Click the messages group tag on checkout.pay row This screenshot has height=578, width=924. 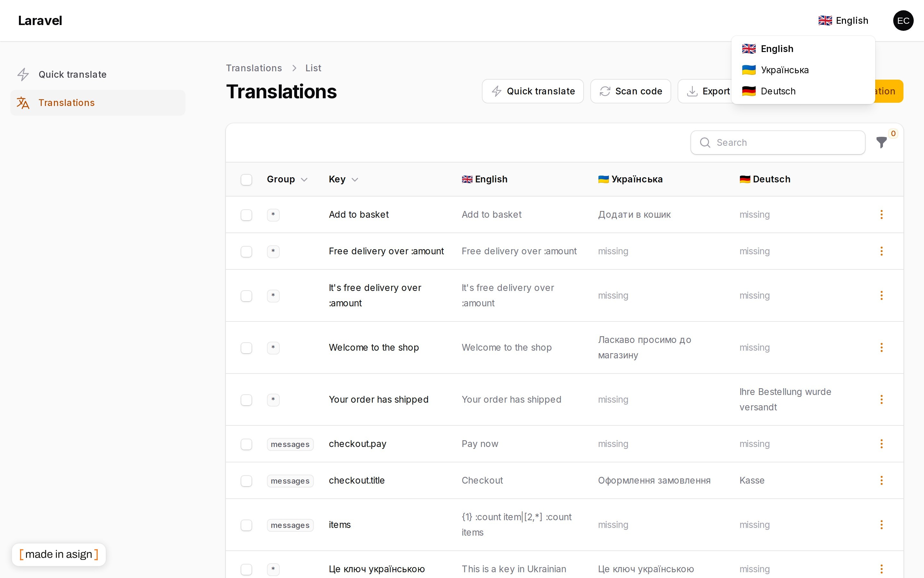tap(290, 444)
